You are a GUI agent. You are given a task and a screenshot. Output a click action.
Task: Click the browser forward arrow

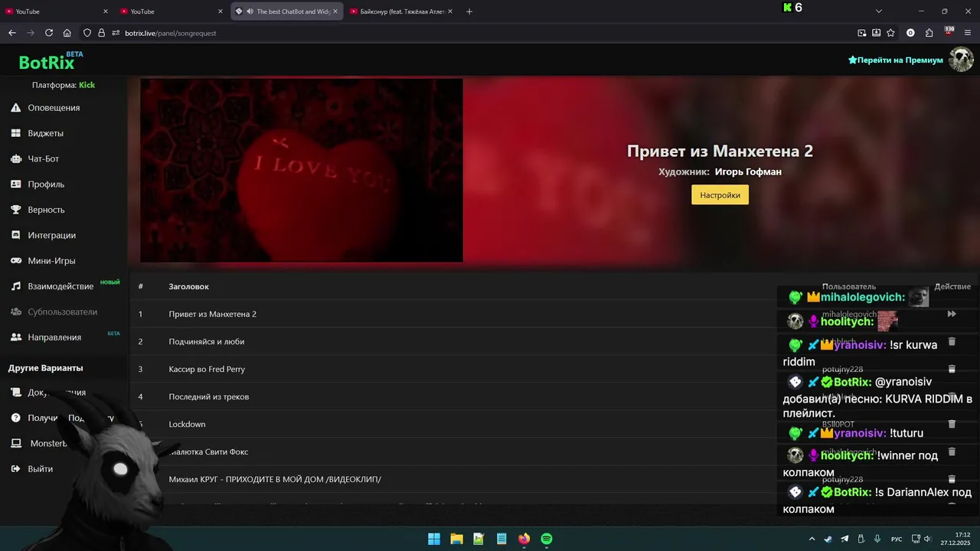(31, 33)
